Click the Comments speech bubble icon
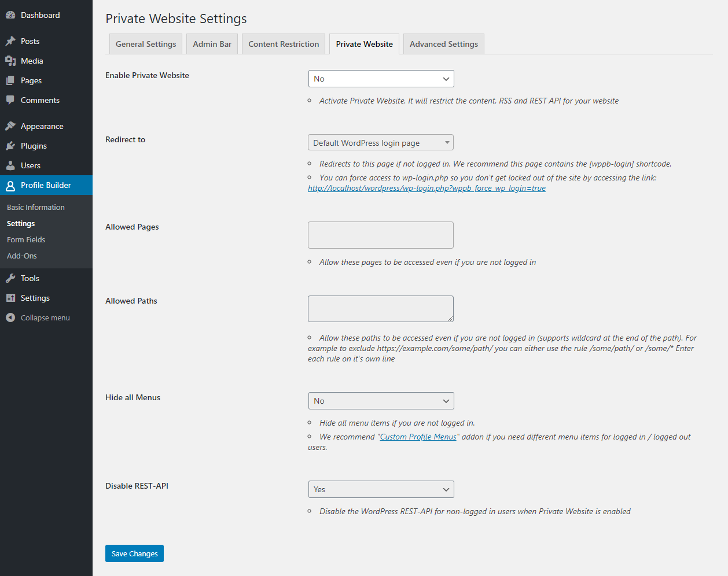728x576 pixels. [x=10, y=100]
